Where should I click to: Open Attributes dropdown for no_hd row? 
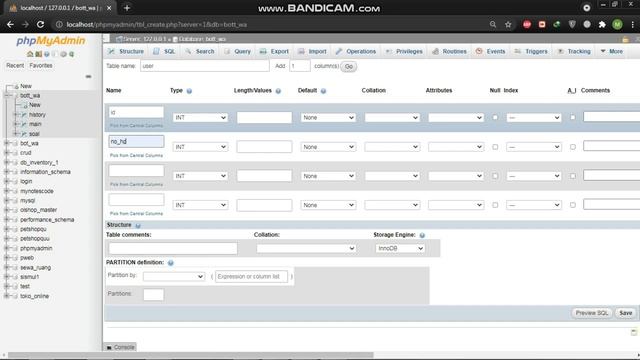(456, 147)
